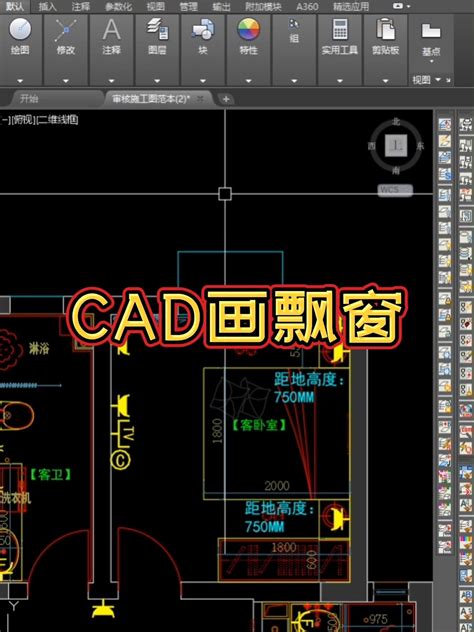Viewport: 474px width, 632px height.
Task: Switch to the A360 ribbon tab
Action: tap(307, 6)
